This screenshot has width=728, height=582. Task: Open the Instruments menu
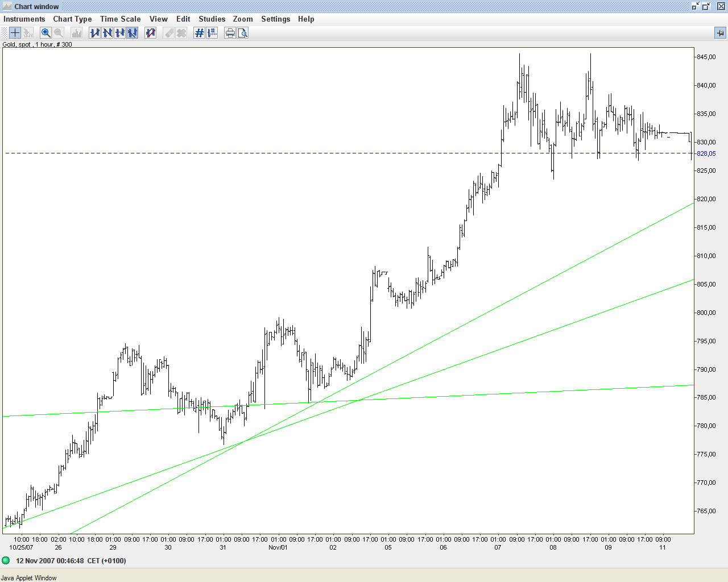[x=24, y=19]
